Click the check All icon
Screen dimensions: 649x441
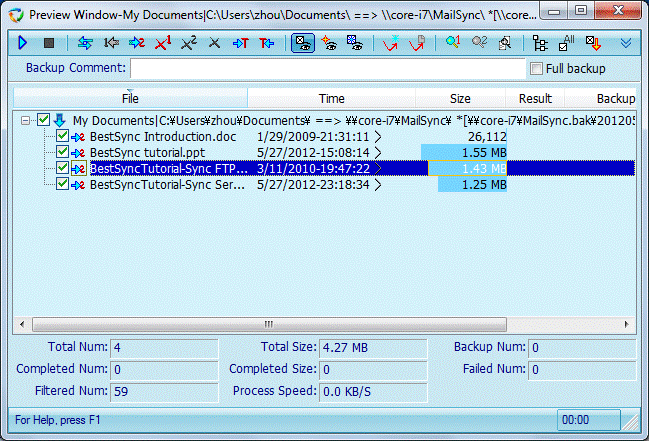pyautogui.click(x=566, y=43)
